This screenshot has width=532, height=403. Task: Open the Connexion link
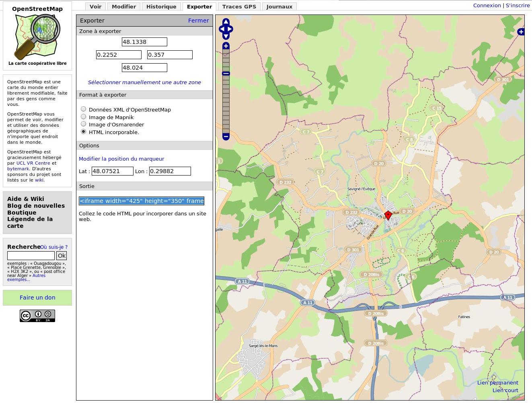[x=487, y=5]
